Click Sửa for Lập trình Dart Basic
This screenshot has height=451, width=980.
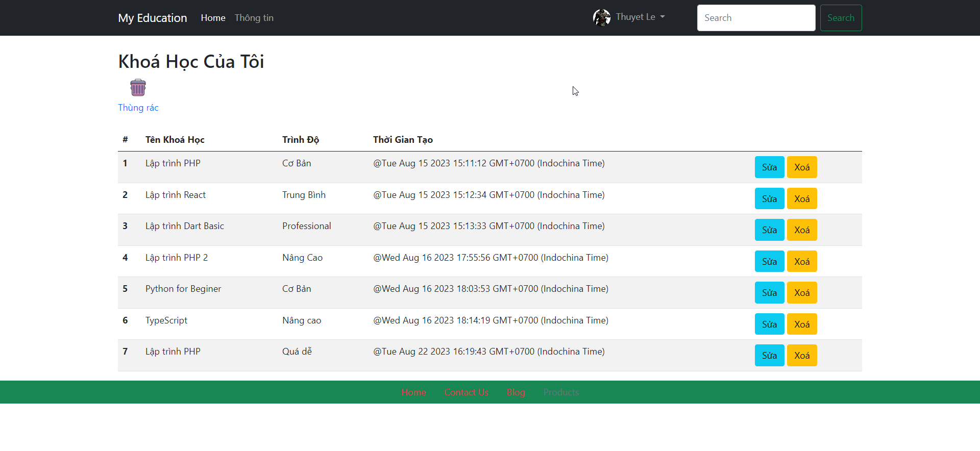pyautogui.click(x=769, y=230)
